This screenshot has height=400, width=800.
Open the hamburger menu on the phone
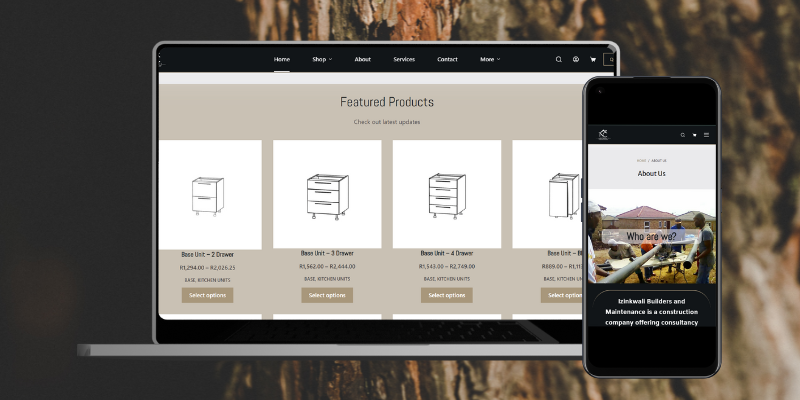(x=706, y=135)
